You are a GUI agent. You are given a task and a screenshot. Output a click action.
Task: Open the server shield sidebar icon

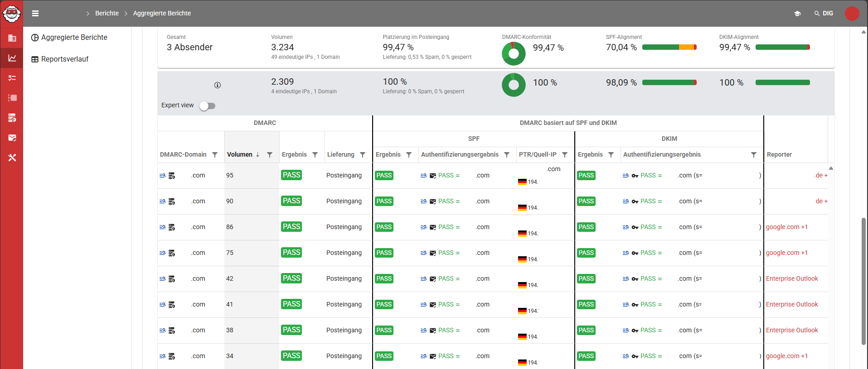coord(12,118)
